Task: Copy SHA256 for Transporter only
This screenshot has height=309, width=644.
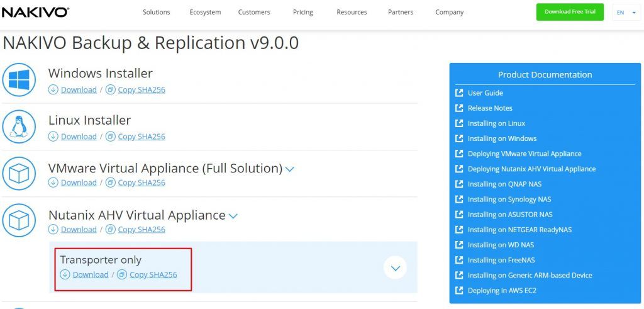Action: click(x=153, y=274)
